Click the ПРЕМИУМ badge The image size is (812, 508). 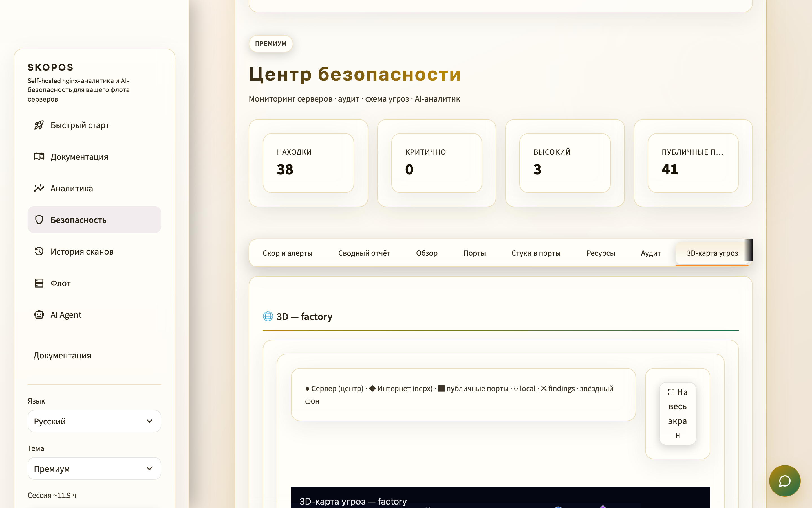(271, 44)
